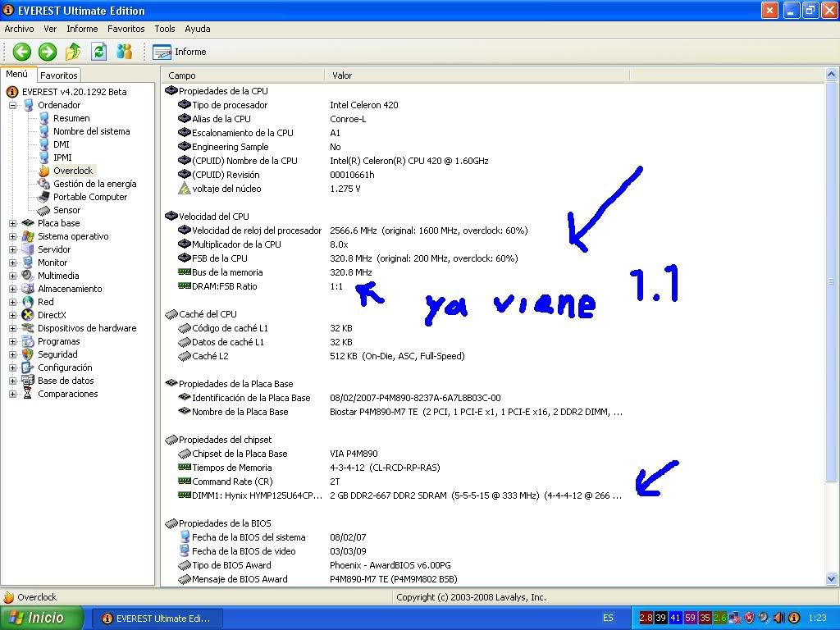Select Nombre del sistema in the tree
The height and width of the screenshot is (630, 840).
(x=91, y=131)
